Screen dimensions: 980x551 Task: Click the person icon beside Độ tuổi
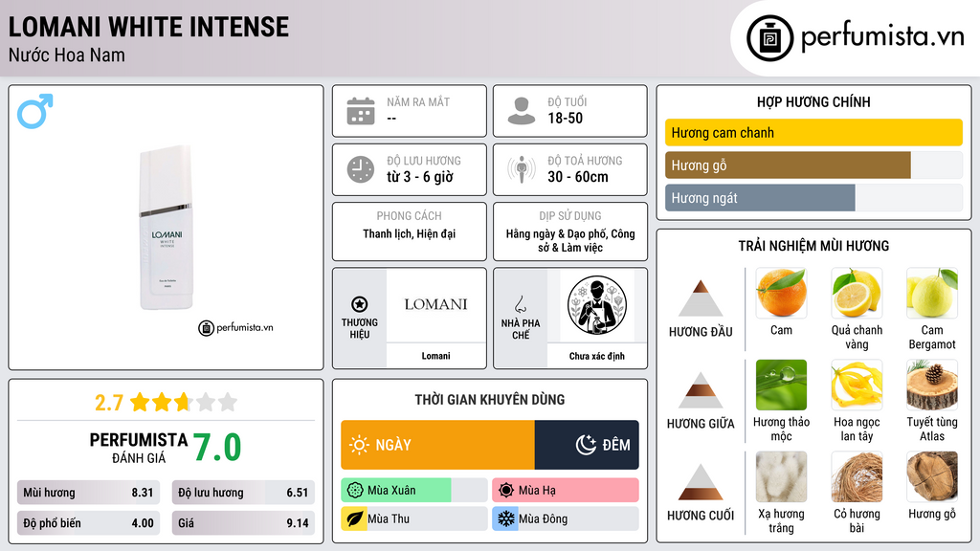[522, 111]
